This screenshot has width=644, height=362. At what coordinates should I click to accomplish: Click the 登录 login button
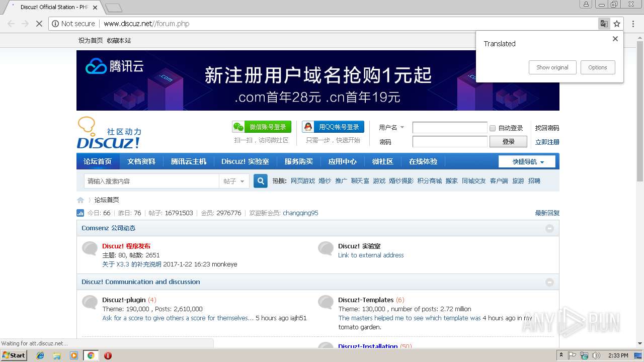pyautogui.click(x=508, y=142)
